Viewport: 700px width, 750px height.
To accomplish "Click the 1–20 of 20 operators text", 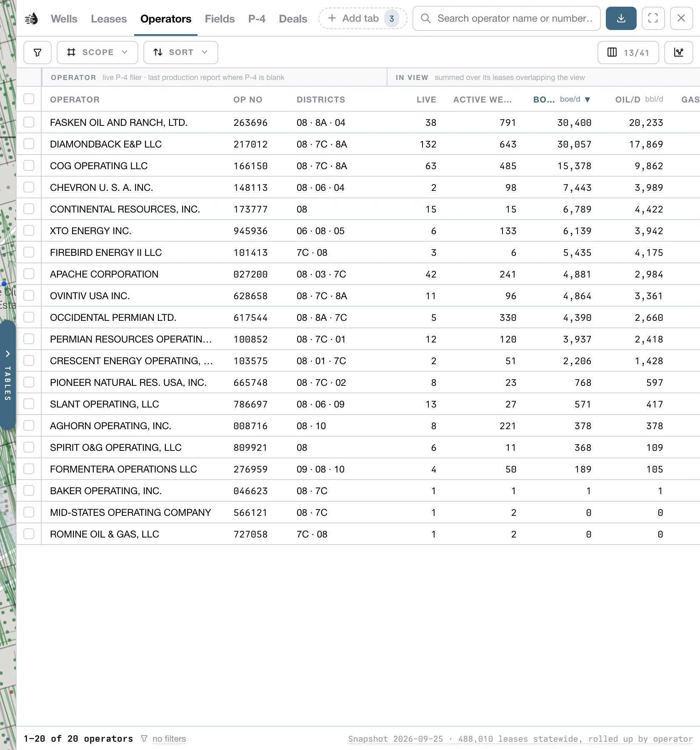I will pos(78,739).
